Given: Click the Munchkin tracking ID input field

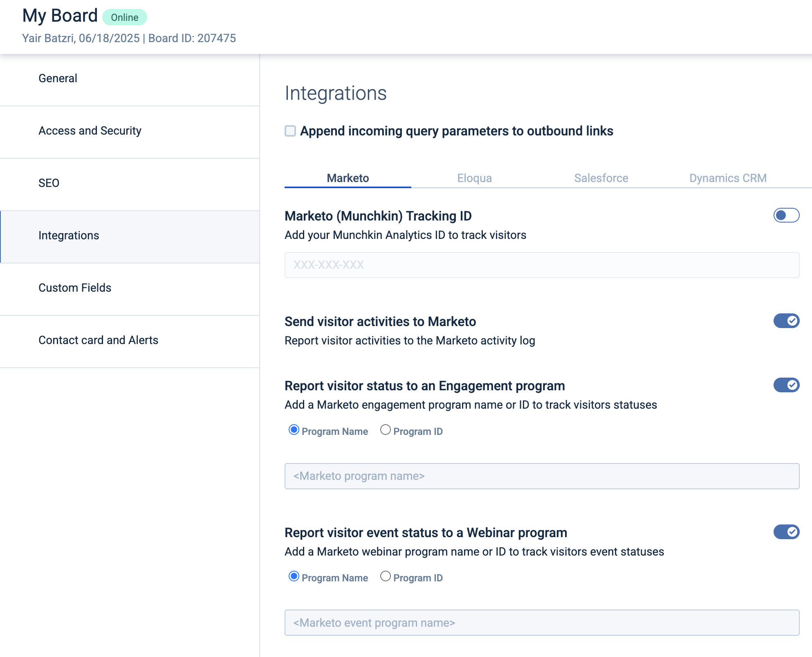Looking at the screenshot, I should click(542, 265).
